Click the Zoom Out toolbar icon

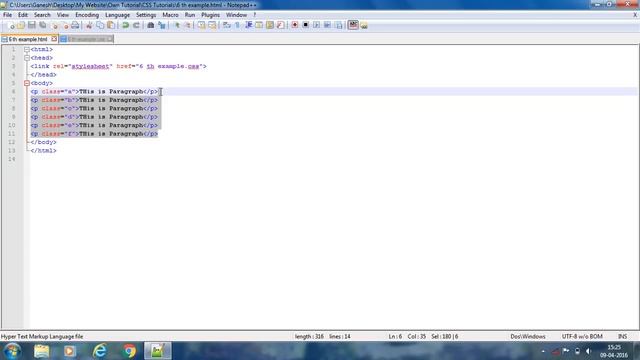188,25
